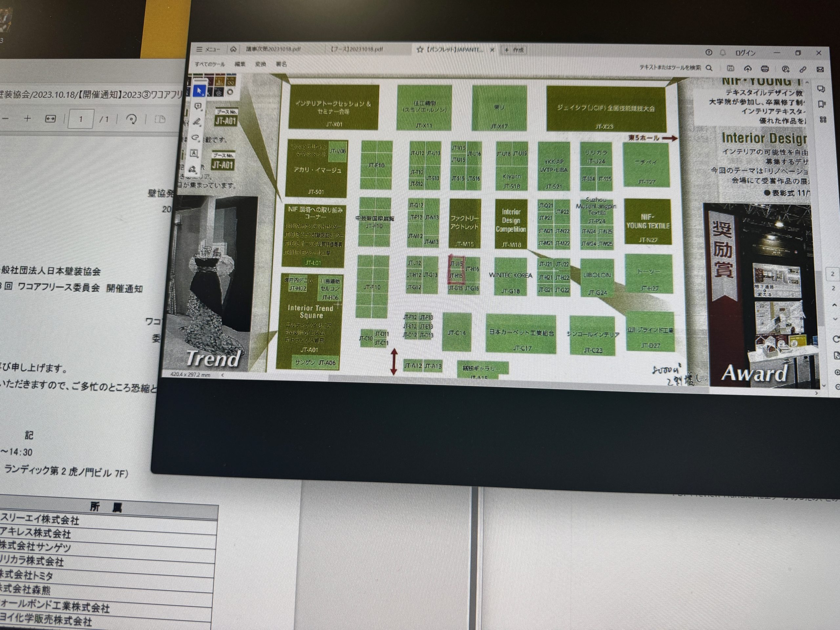Screen dimensions: 840x630
Task: Click the page number field showing 1
Action: [80, 119]
